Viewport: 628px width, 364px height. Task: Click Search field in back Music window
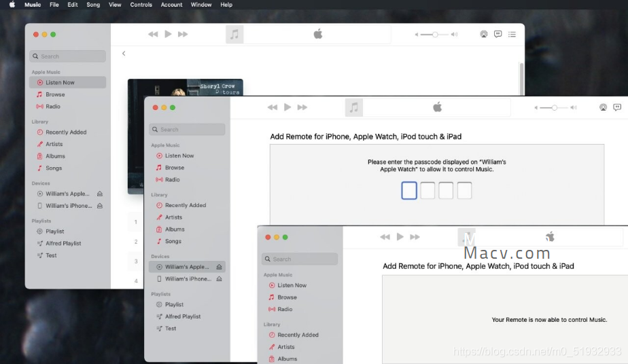click(x=67, y=56)
